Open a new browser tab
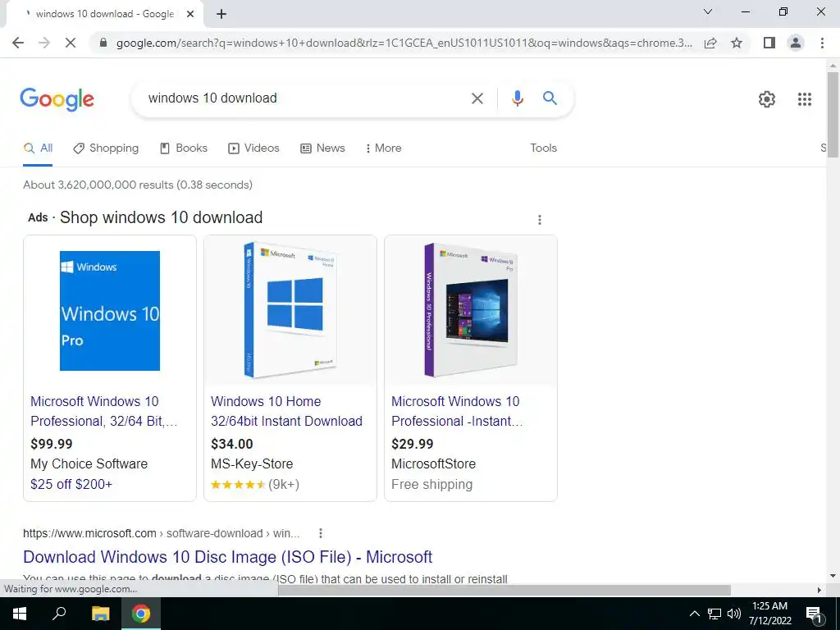Viewport: 840px width, 630px height. tap(221, 14)
